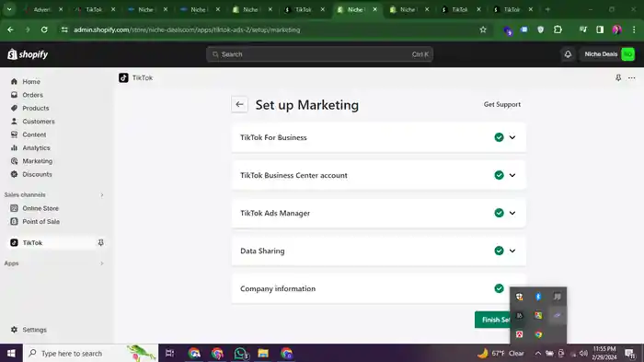
Task: Click Finish Setup button
Action: pyautogui.click(x=492, y=320)
